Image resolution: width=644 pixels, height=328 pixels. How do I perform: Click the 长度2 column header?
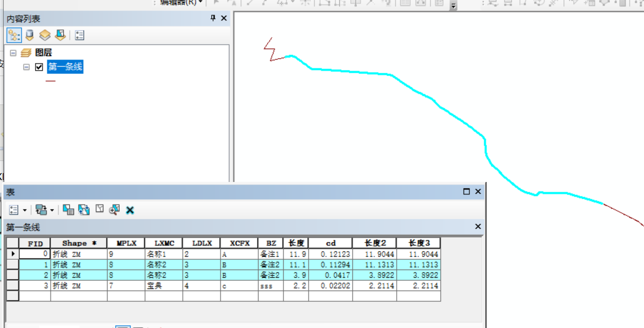[375, 243]
